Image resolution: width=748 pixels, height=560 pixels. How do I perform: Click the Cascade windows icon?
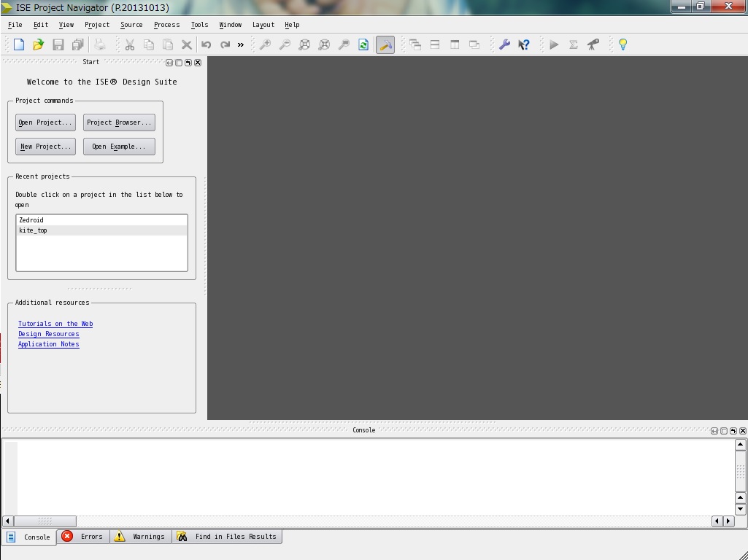tap(415, 44)
